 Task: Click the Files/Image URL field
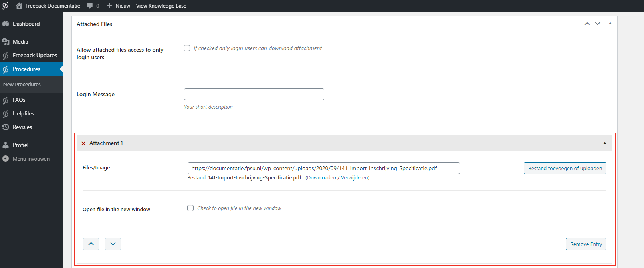[x=324, y=168]
